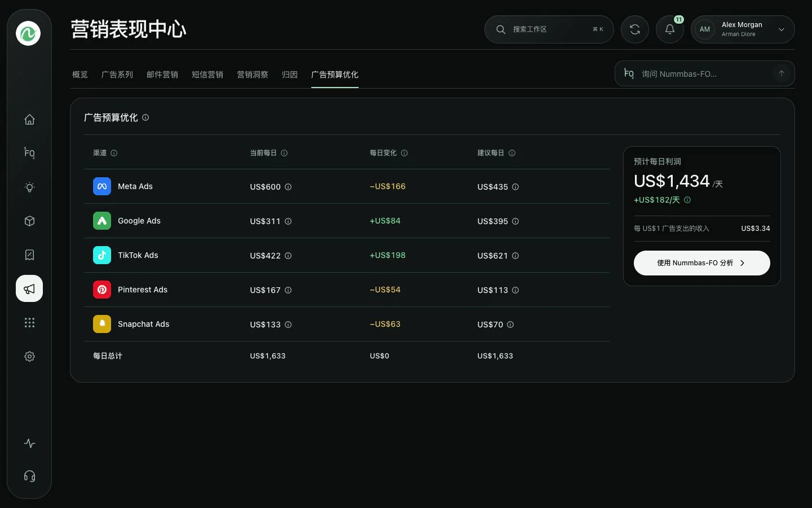Click info icon beside Meta Ads US$600
Image resolution: width=812 pixels, height=508 pixels.
coord(288,187)
